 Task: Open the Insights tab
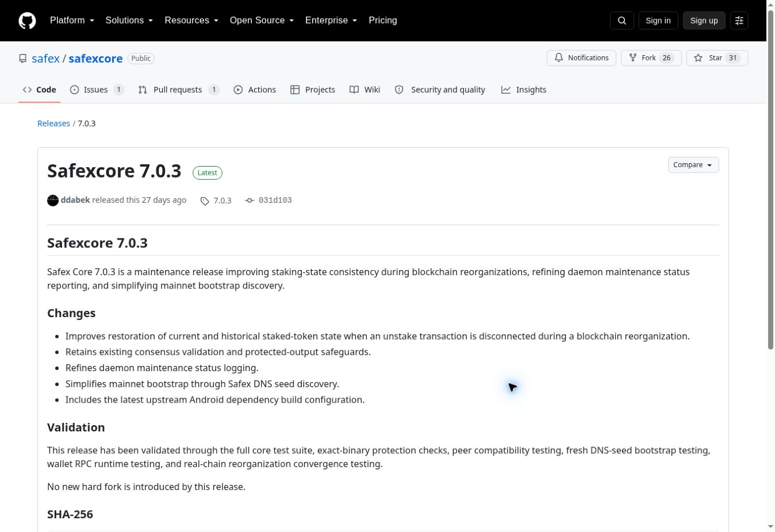click(524, 90)
